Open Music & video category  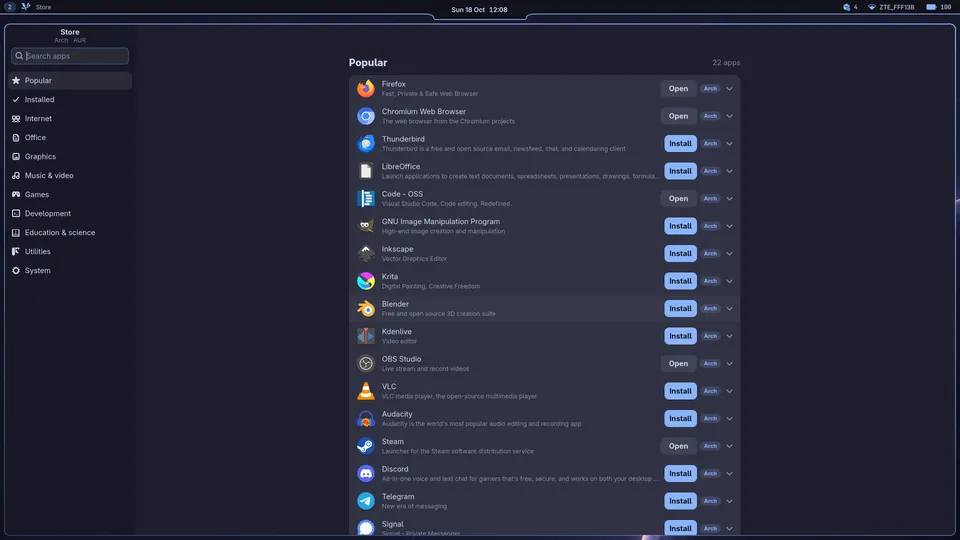[70, 175]
